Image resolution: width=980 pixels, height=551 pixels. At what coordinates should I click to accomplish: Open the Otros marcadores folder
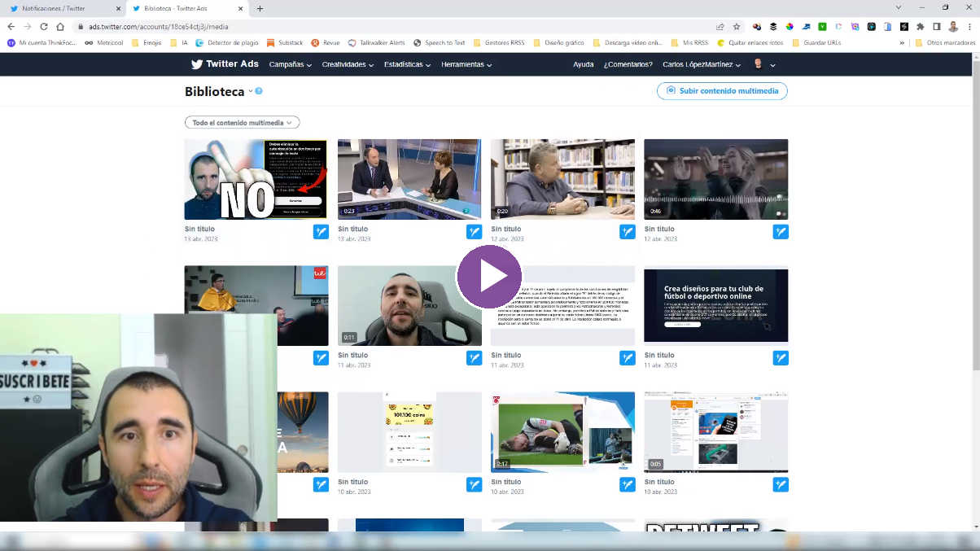[x=945, y=42]
